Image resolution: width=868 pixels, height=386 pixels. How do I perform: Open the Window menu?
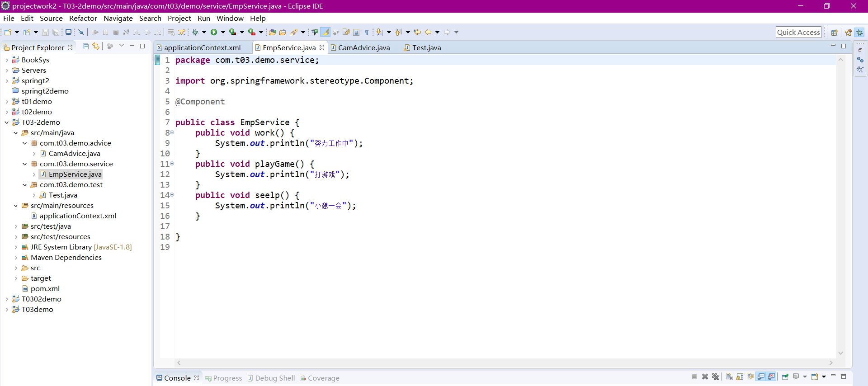(230, 18)
